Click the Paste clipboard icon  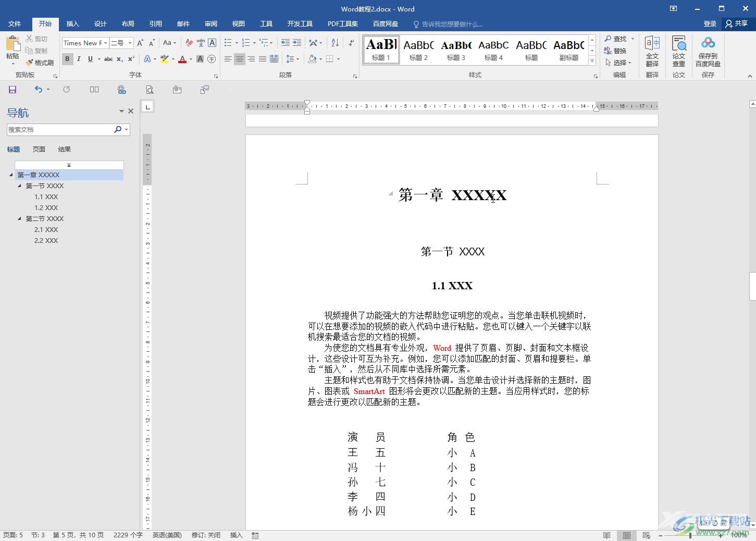point(13,43)
